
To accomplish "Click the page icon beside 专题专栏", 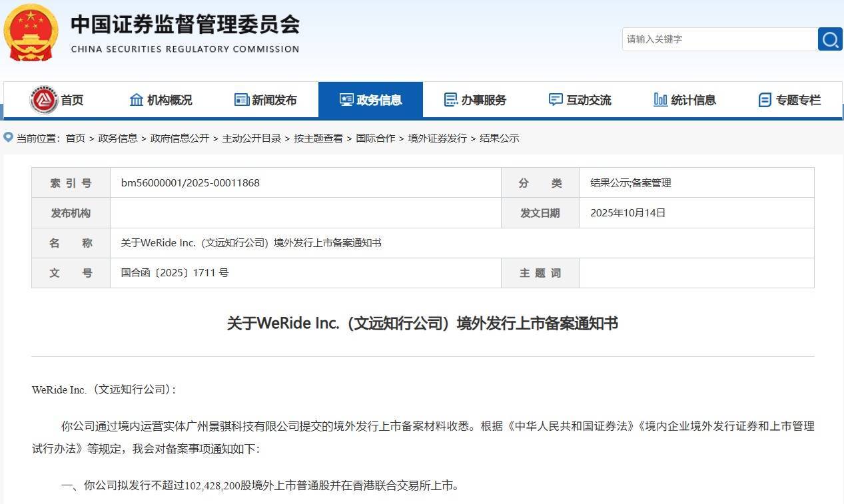I will point(765,100).
